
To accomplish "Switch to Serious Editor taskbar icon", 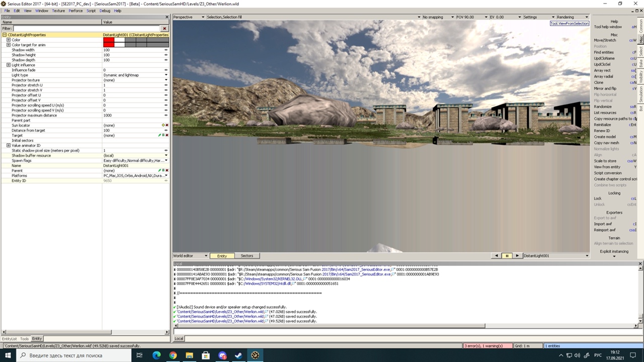I will click(x=256, y=355).
